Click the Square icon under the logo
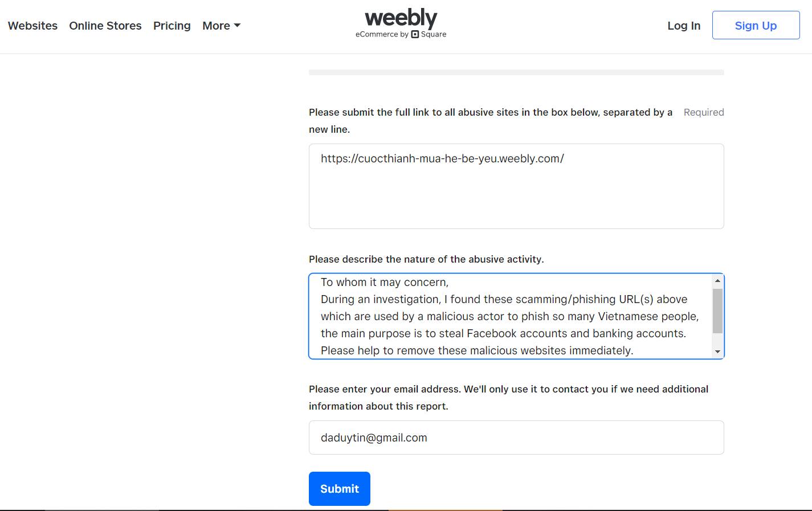Viewport: 812px width, 511px height. [415, 34]
